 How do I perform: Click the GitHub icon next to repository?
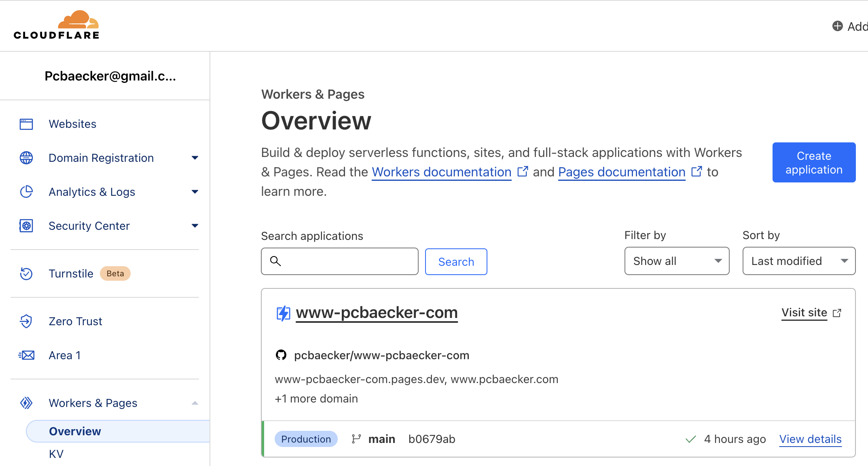pos(281,355)
